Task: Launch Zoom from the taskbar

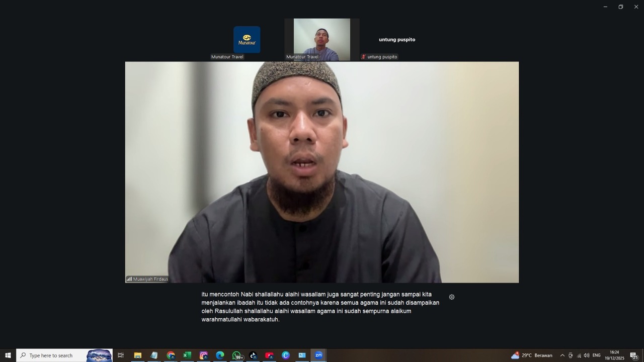Action: 318,355
